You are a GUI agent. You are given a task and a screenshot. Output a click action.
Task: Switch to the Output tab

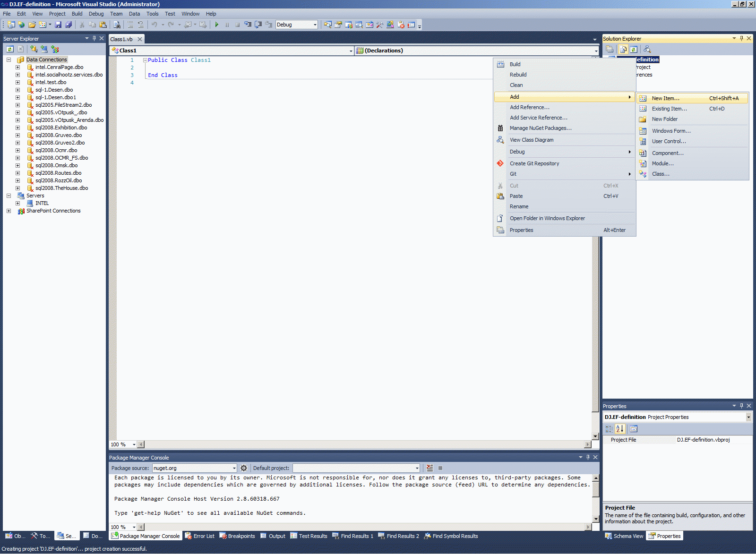coord(273,536)
